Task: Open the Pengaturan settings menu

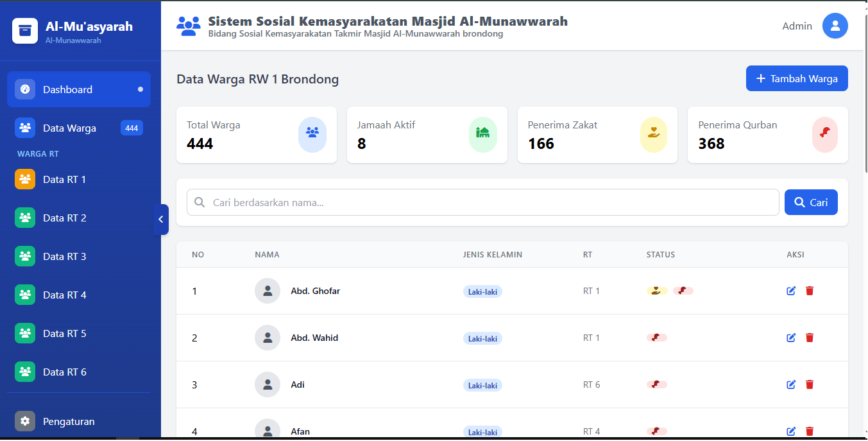Action: point(69,422)
